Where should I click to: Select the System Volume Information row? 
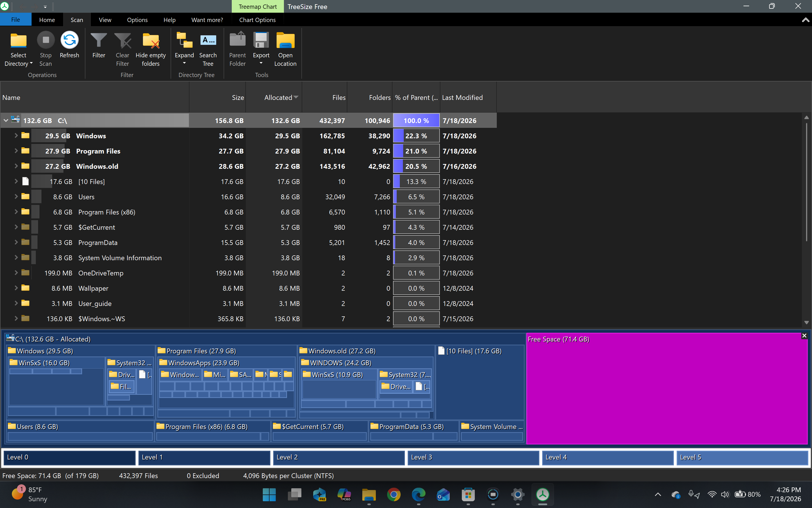point(248,258)
